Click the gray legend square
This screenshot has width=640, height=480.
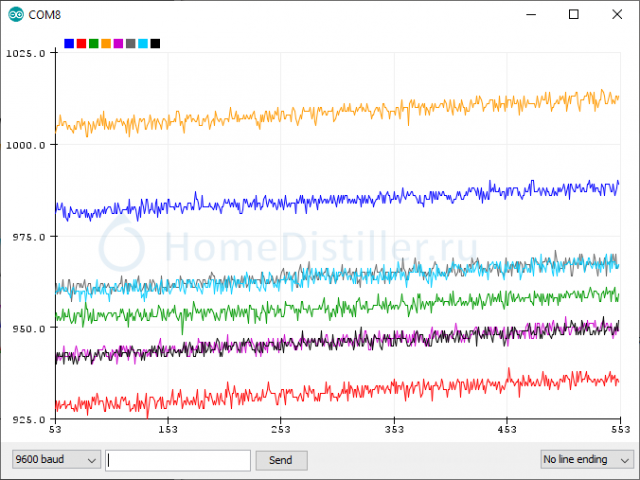tap(131, 43)
